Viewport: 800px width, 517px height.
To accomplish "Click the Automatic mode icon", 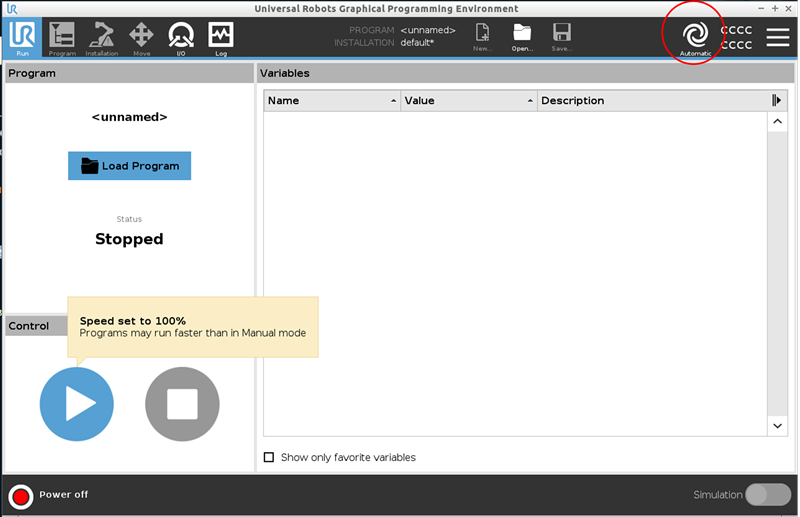I will coord(695,38).
